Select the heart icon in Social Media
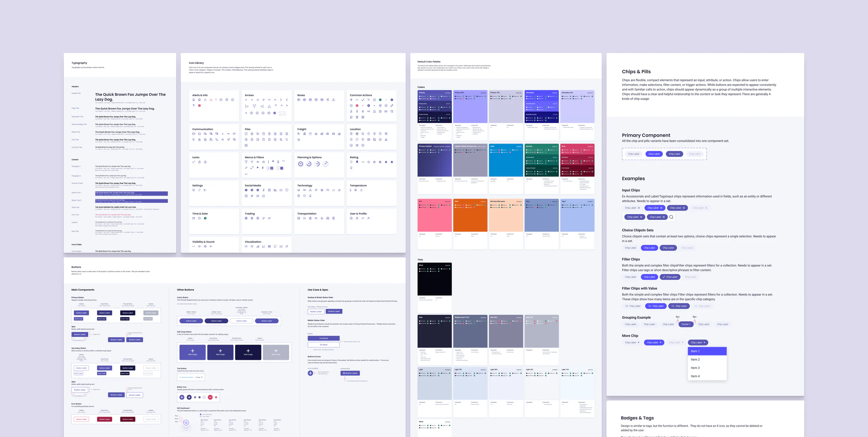This screenshot has width=868, height=437. (x=287, y=190)
